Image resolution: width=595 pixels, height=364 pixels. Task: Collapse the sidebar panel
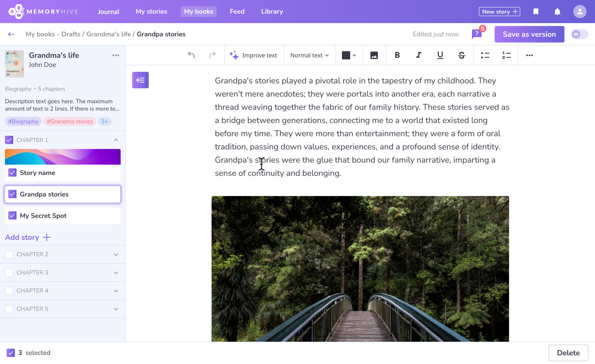point(140,80)
